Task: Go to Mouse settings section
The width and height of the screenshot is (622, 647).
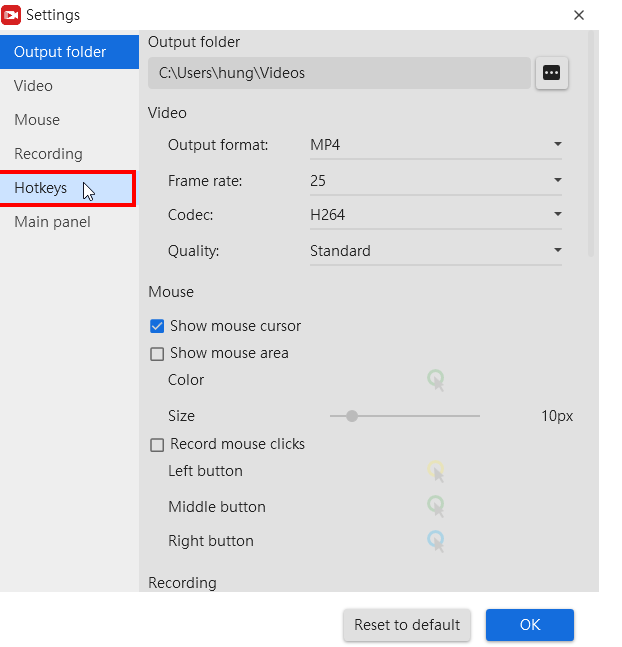Action: click(69, 120)
